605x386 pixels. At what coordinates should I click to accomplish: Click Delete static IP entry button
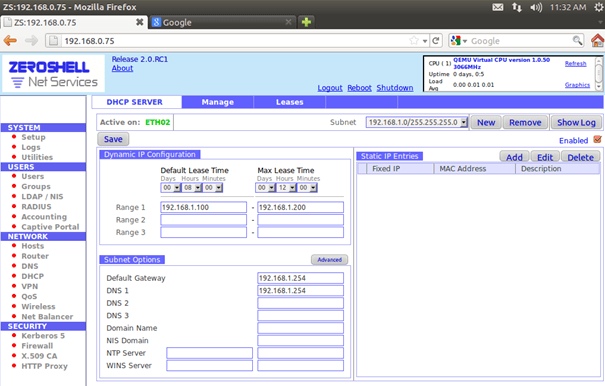click(x=580, y=157)
